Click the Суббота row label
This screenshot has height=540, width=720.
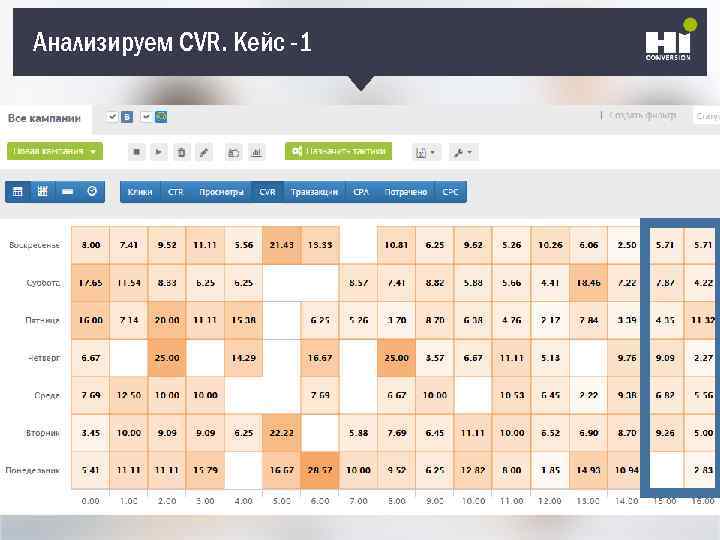[43, 283]
